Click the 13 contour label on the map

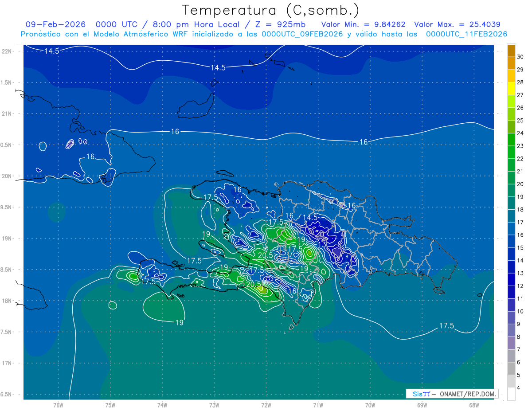322,244
